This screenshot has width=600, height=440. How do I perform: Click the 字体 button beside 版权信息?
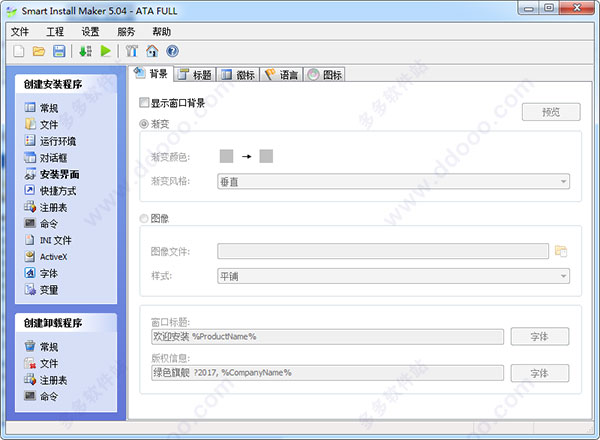pyautogui.click(x=540, y=373)
